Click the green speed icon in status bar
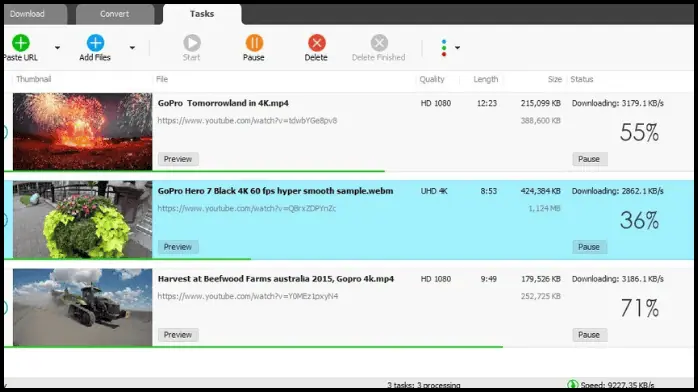698x392 pixels. click(572, 384)
